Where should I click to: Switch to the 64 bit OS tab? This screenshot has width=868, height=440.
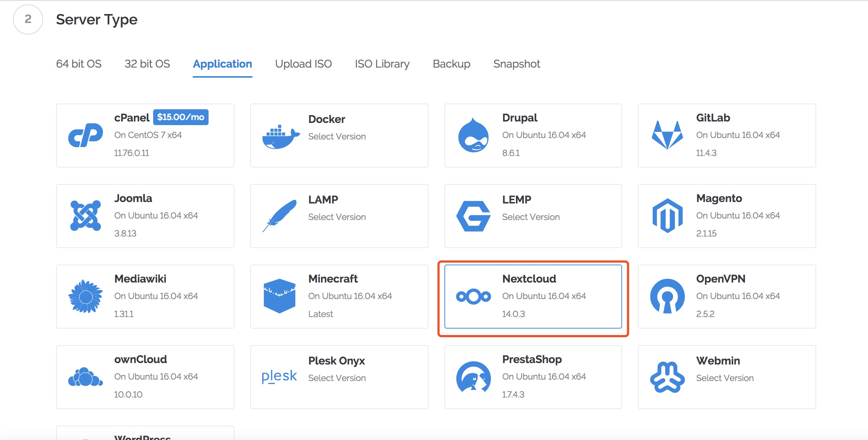79,64
